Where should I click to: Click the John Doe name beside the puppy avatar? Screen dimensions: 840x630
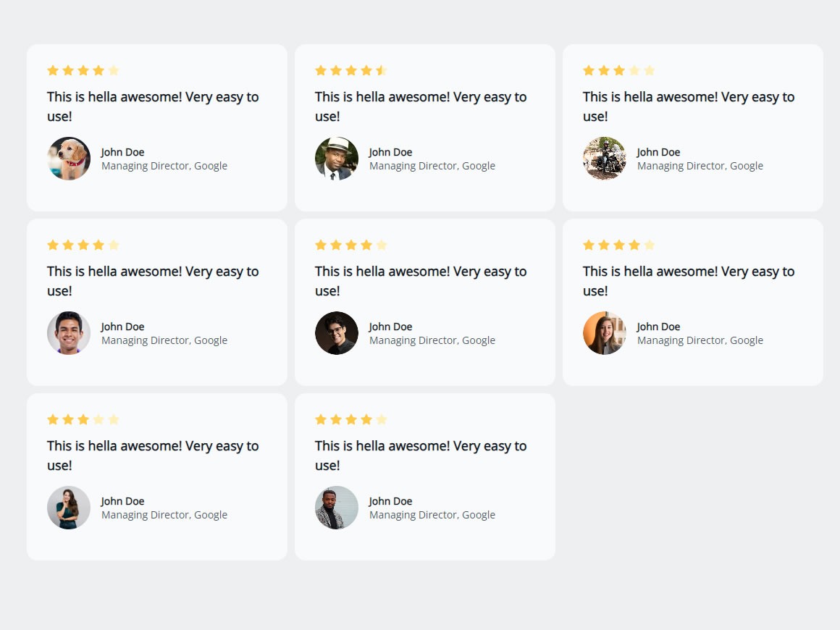click(x=123, y=152)
